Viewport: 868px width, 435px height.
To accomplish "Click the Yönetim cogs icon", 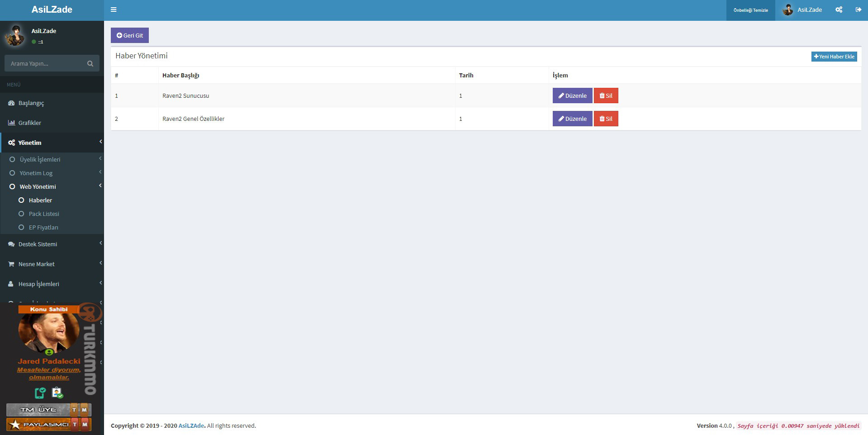I will point(11,143).
